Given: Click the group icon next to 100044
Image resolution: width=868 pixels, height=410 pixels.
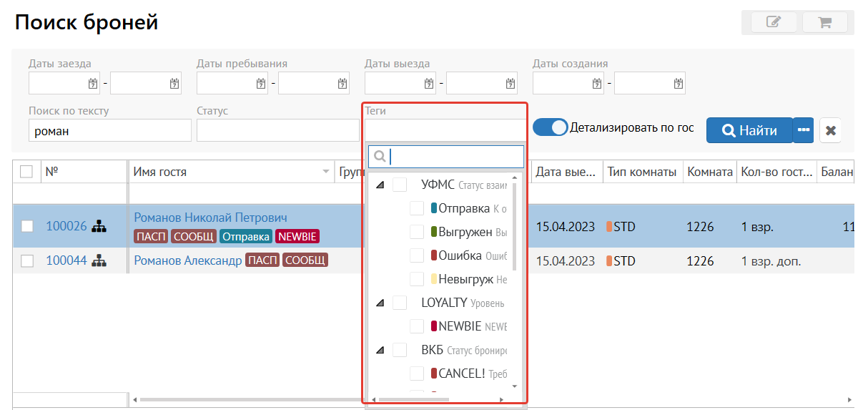Looking at the screenshot, I should (x=99, y=260).
